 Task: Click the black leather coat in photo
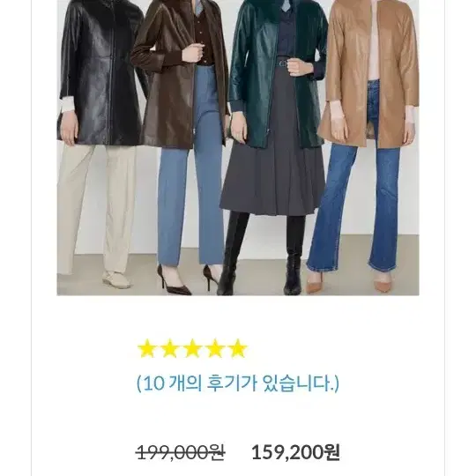[x=100, y=73]
